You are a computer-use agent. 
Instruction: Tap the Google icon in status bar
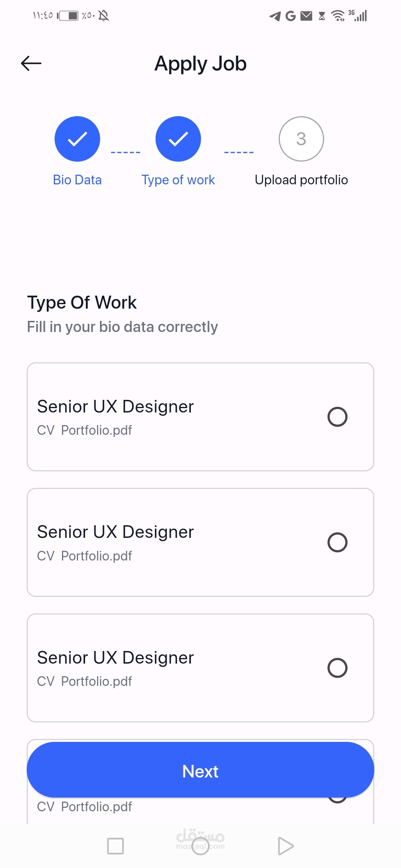[x=290, y=16]
